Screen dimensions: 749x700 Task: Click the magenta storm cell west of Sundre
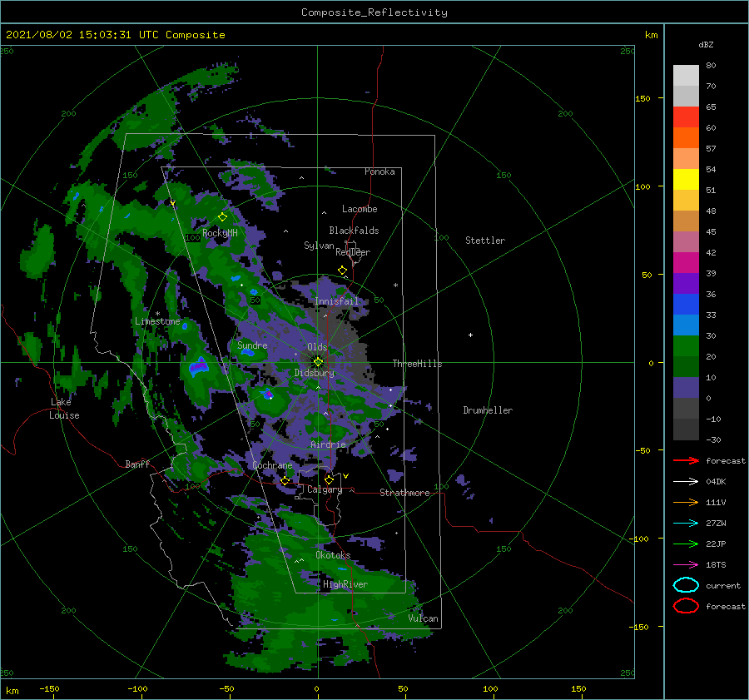pos(200,365)
